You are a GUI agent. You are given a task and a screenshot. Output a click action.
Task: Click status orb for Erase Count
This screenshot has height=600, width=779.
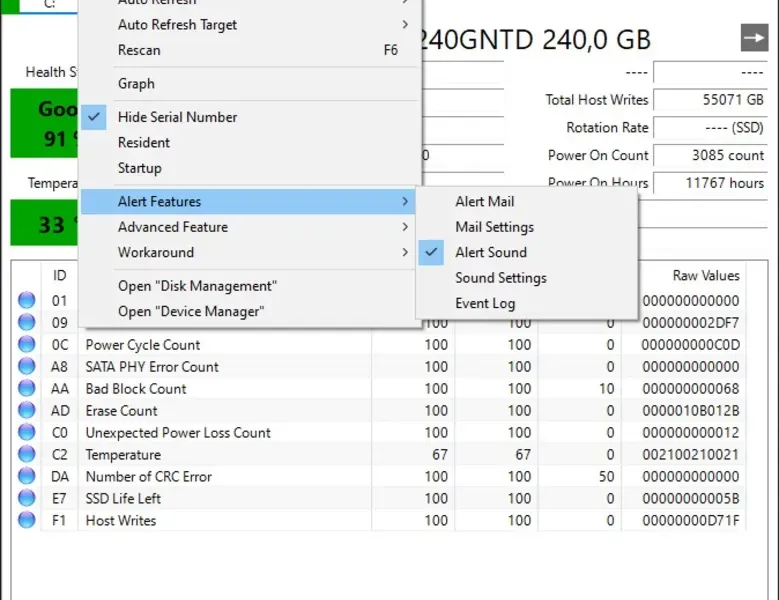26,410
